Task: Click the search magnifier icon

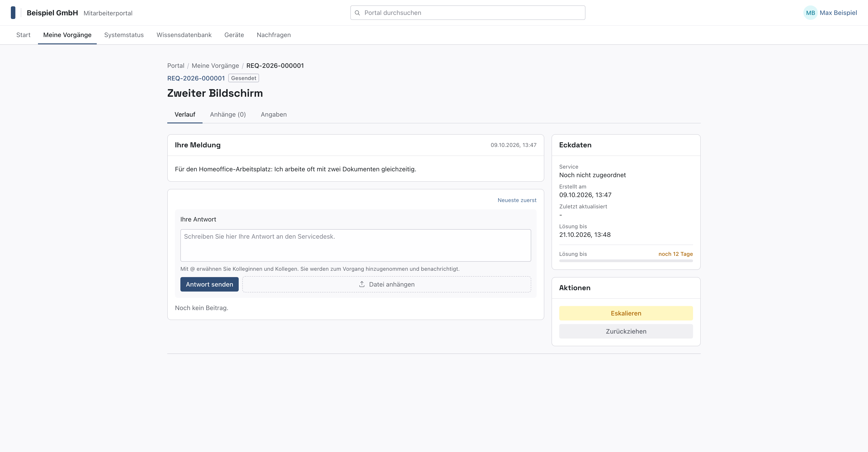Action: 358,13
